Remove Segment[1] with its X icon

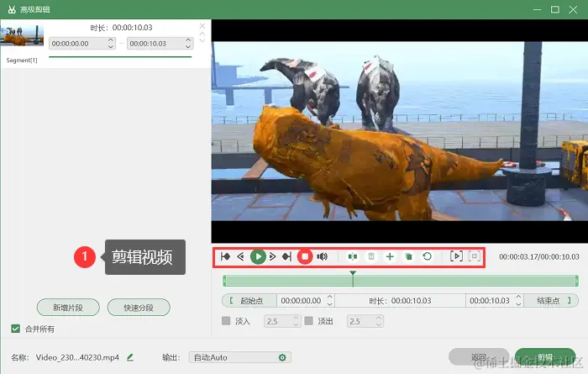pos(202,26)
